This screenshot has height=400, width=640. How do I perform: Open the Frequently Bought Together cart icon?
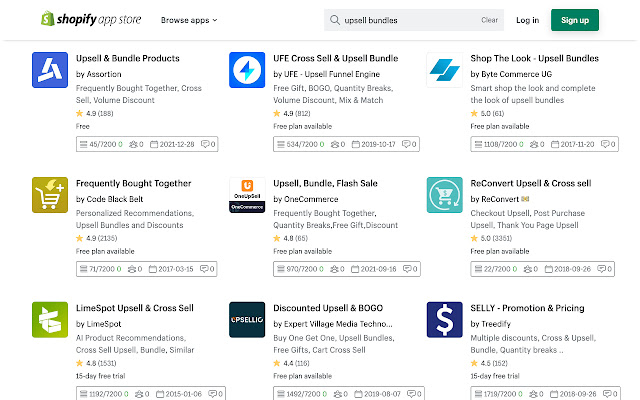(50, 195)
